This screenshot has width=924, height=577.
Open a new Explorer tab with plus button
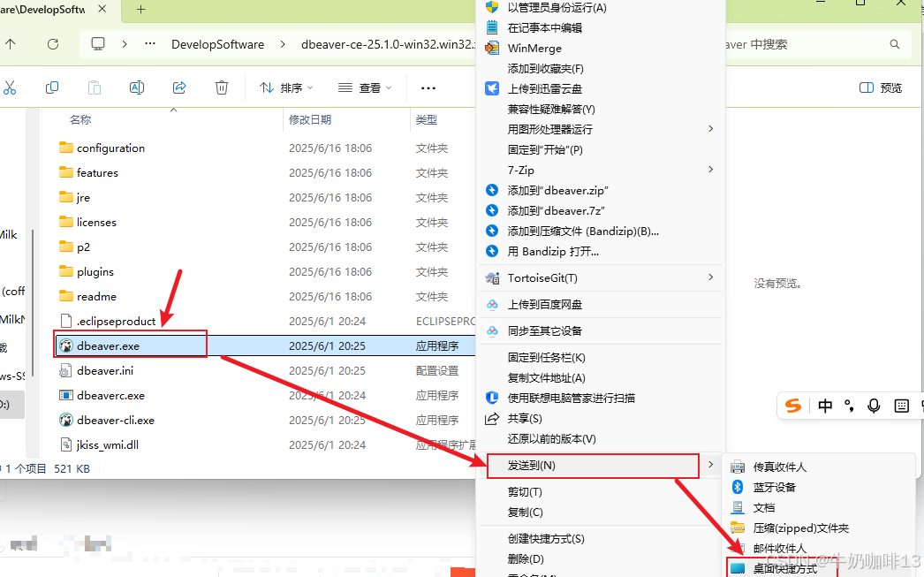pyautogui.click(x=140, y=10)
